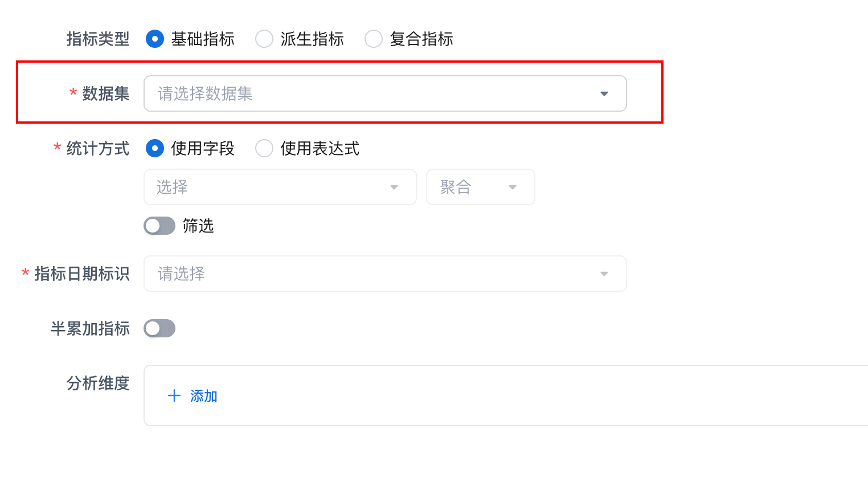Click the plus icon beside 添加

[174, 396]
